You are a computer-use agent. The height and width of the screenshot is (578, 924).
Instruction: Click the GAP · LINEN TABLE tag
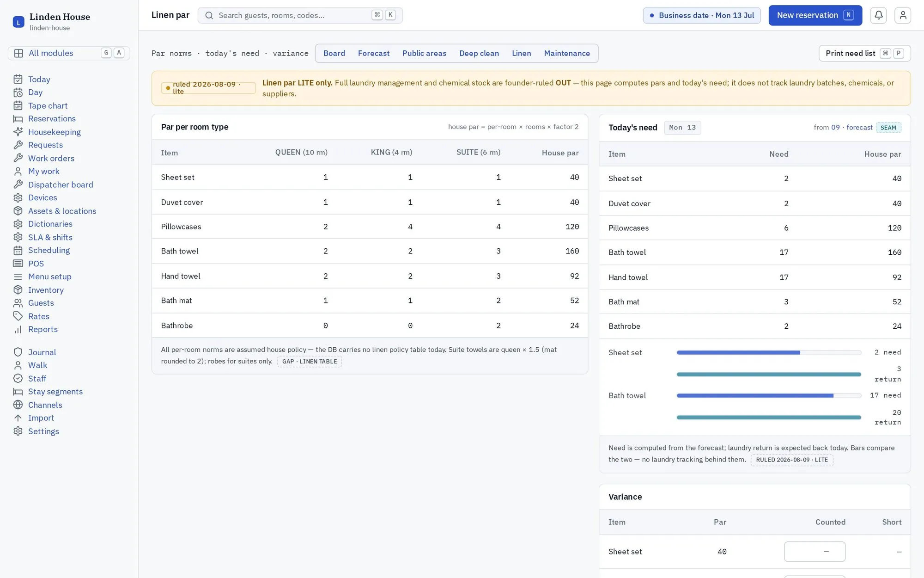tap(310, 362)
